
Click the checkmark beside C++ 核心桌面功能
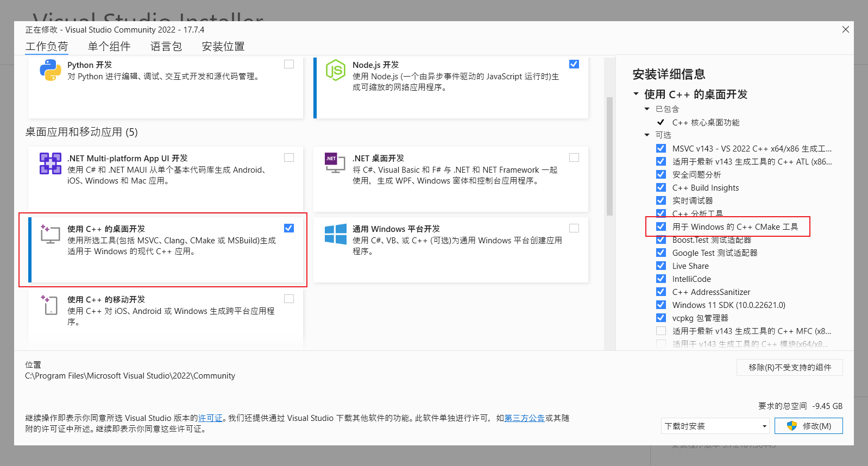(x=661, y=122)
